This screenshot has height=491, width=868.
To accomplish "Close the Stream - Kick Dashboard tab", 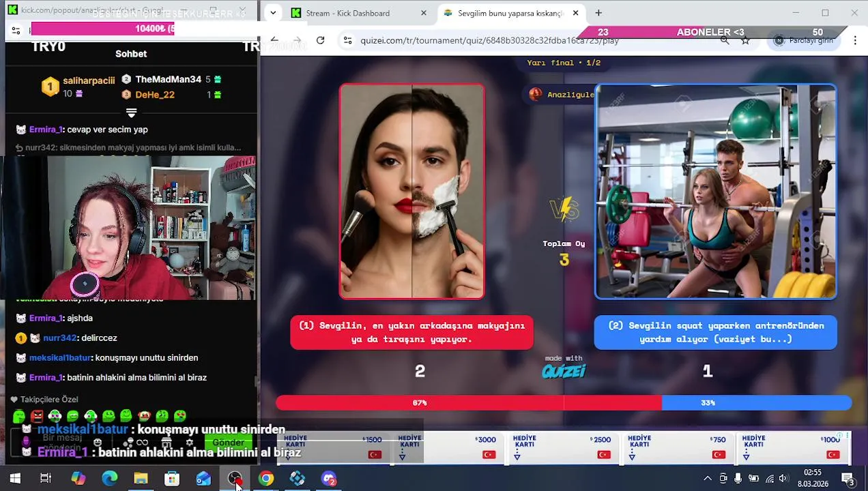I will (x=424, y=13).
